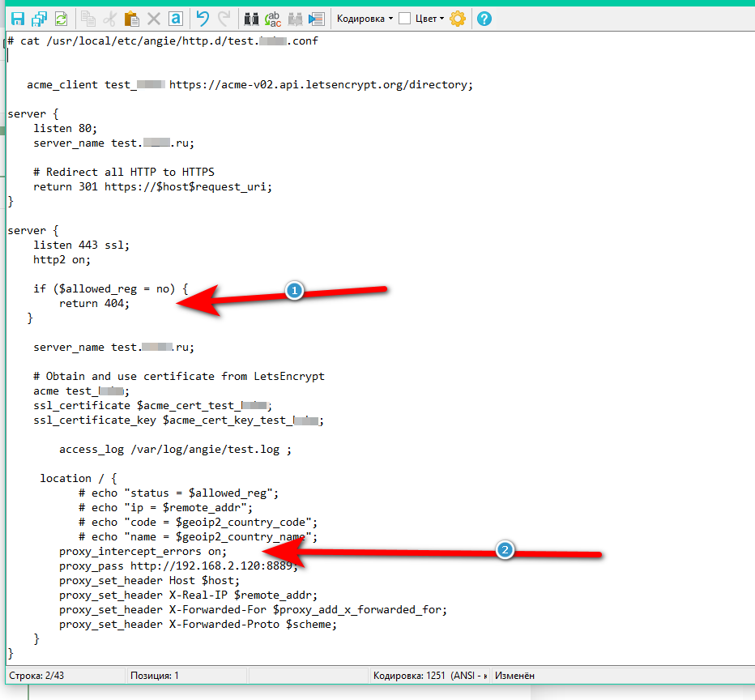Place cursor on 'listen 443 ssl;' line
Viewport: 755px width, 700px height.
click(81, 245)
